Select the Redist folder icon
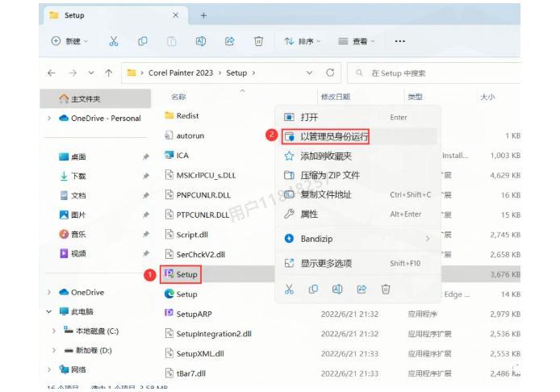 (x=169, y=115)
